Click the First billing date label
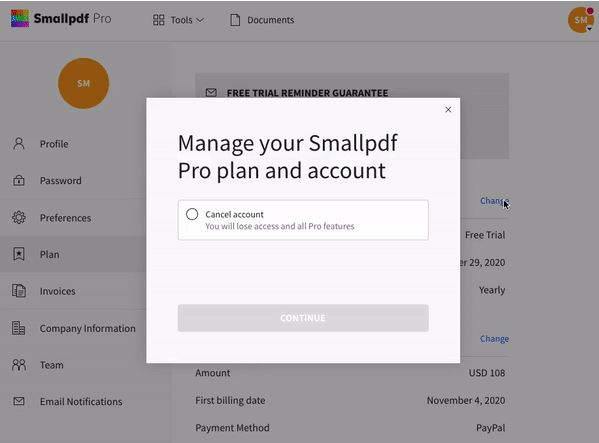Viewport: 599px width, 443px height. click(x=230, y=401)
